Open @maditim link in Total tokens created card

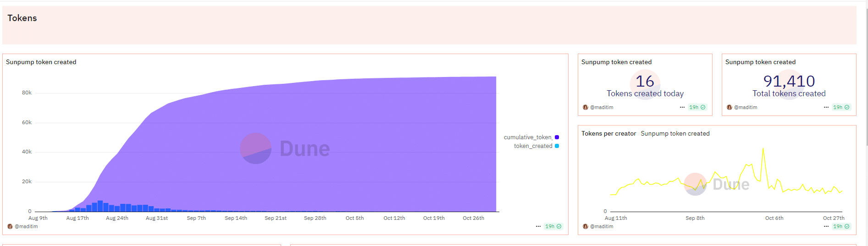746,107
